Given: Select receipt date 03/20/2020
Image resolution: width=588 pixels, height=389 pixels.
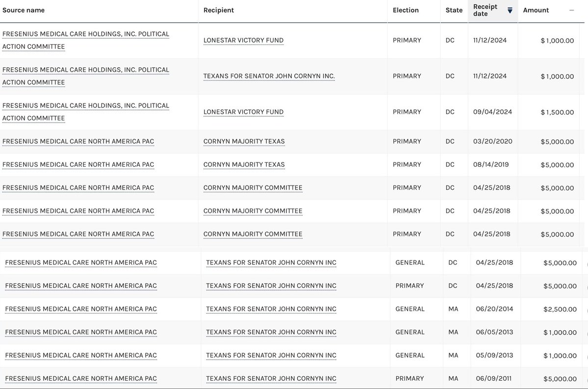Looking at the screenshot, I should click(x=492, y=141).
